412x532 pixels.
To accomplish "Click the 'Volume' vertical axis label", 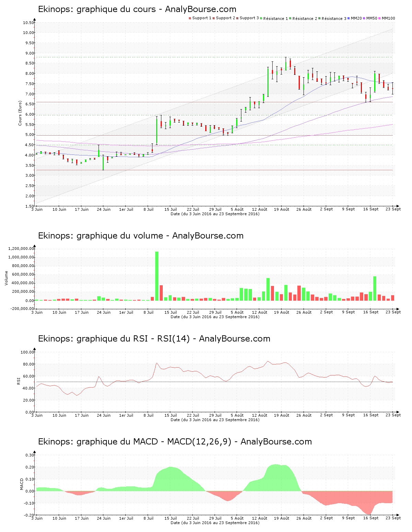I will pyautogui.click(x=6, y=278).
